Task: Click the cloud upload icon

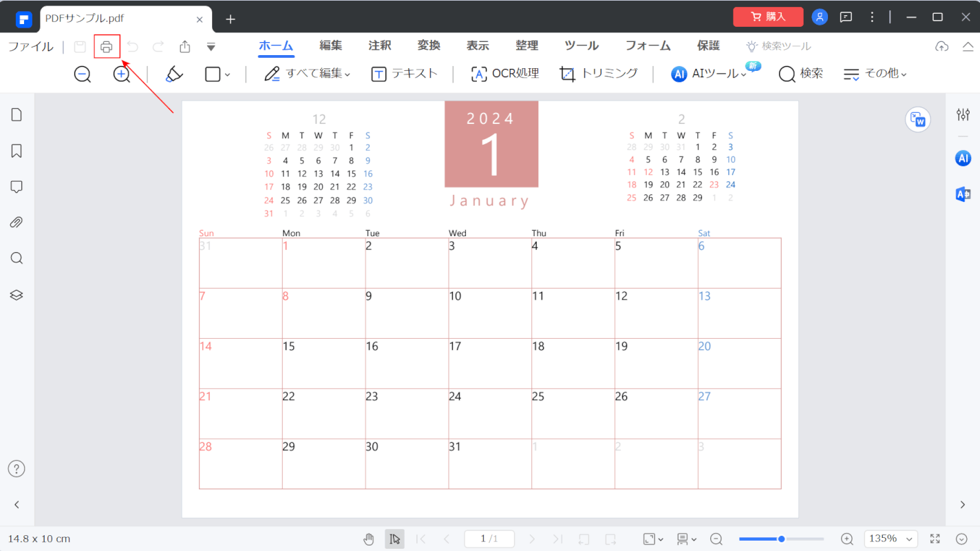Action: [942, 46]
